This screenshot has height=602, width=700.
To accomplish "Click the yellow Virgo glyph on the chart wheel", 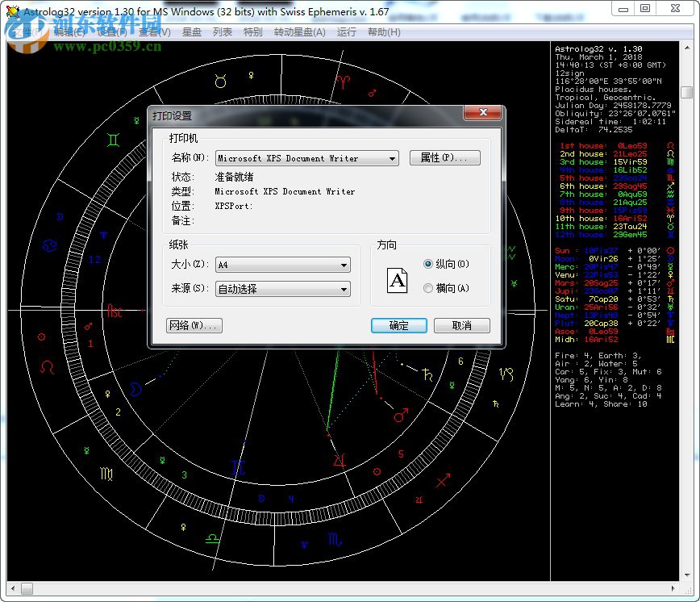I will 106,474.
